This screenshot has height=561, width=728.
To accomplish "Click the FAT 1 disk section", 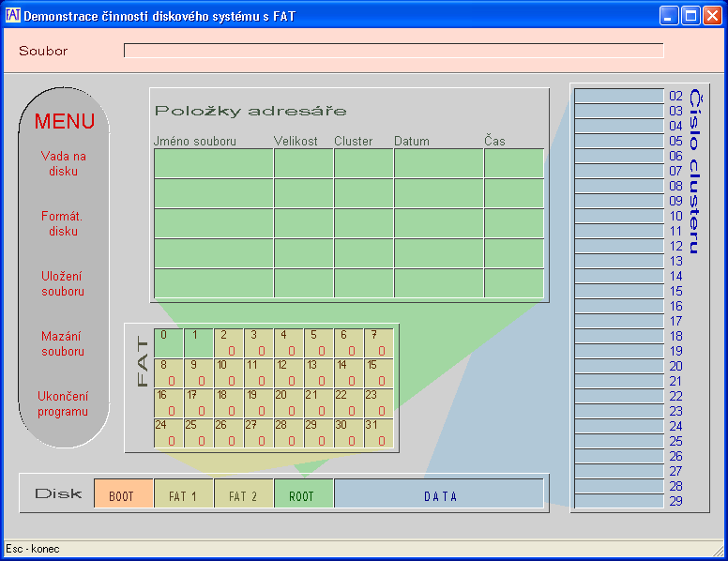I will [x=183, y=494].
